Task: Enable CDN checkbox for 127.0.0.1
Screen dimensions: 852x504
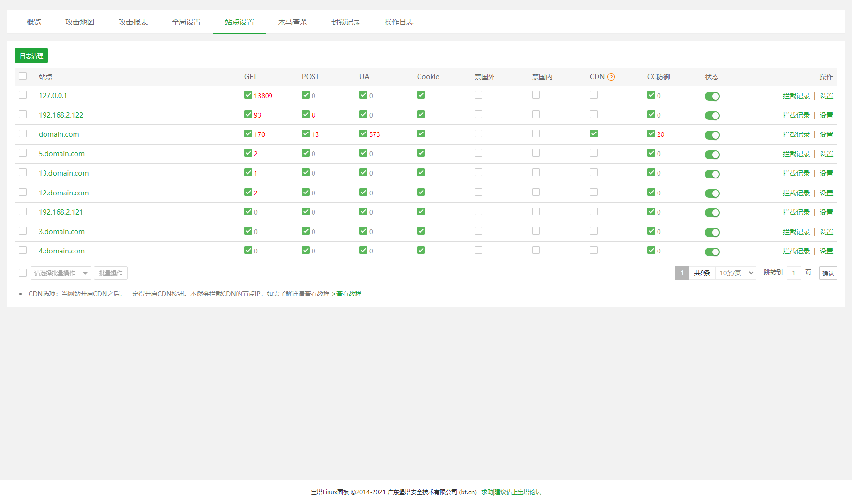Action: (x=594, y=95)
